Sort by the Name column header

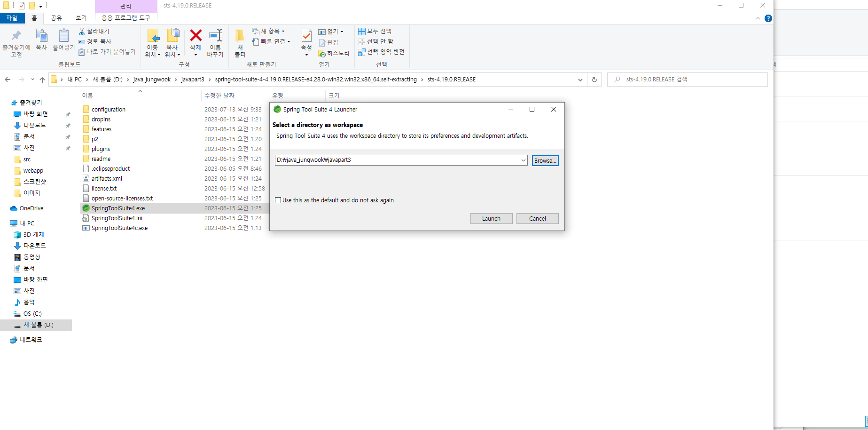click(x=87, y=96)
